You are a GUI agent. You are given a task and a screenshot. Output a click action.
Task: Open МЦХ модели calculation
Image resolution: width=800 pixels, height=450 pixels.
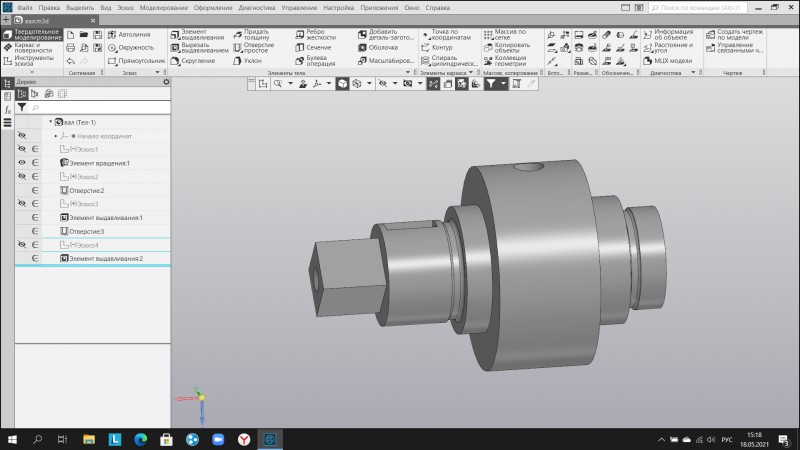[x=667, y=61]
